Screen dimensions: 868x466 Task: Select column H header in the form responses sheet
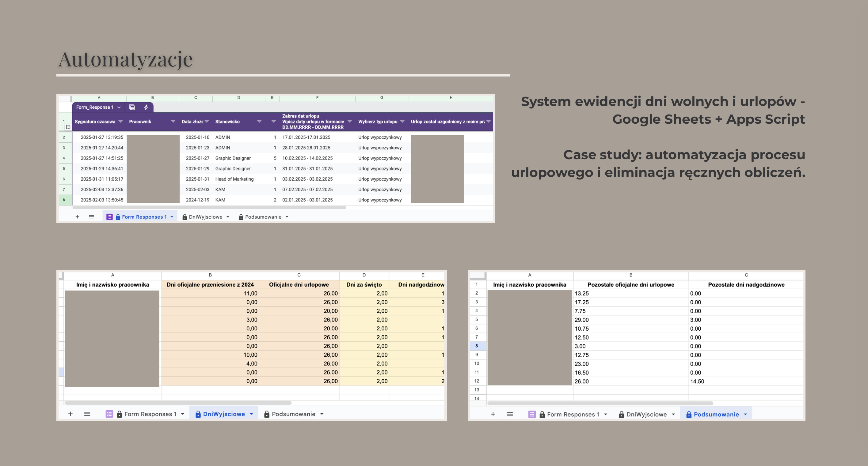pyautogui.click(x=451, y=98)
